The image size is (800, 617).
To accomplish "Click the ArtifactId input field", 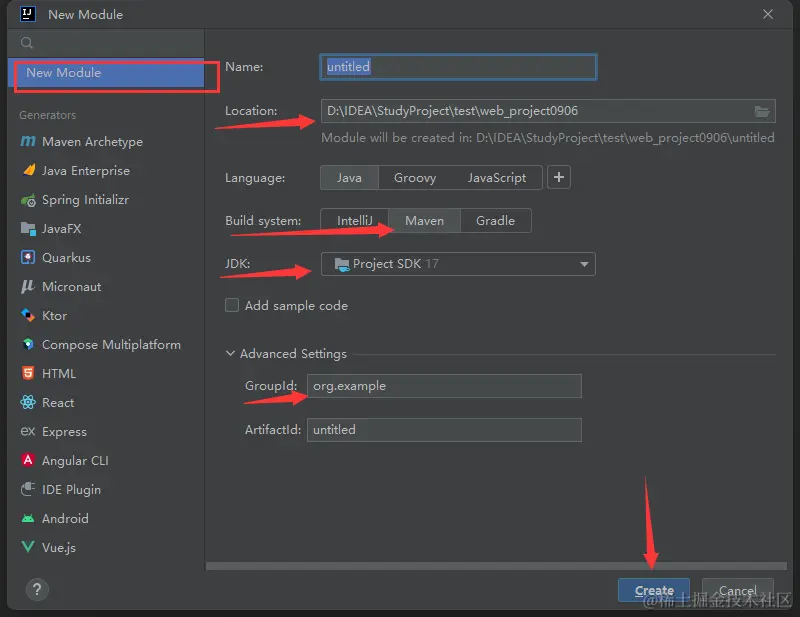I will [444, 430].
